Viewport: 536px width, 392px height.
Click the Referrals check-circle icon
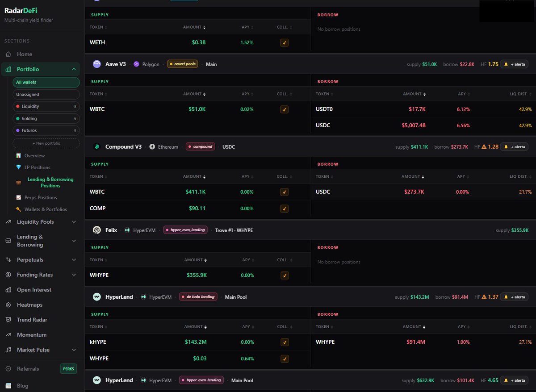tap(8, 369)
